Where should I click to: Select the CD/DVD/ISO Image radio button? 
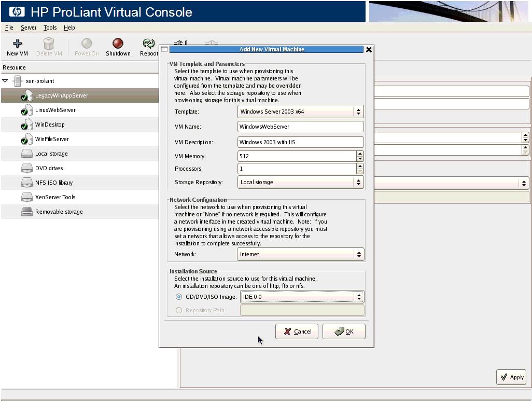[x=179, y=297]
